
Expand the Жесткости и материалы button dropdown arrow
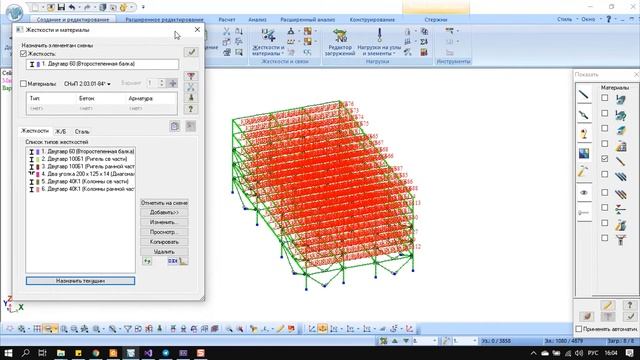pos(282,53)
